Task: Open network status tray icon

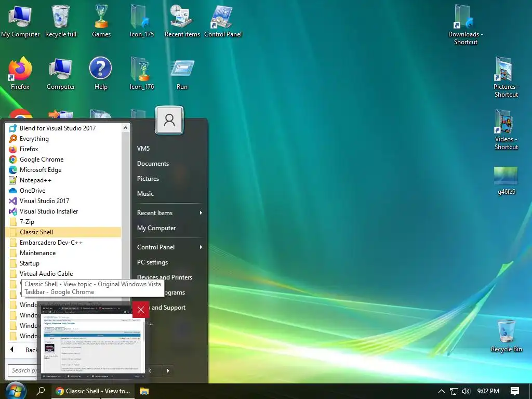Action: coord(454,391)
